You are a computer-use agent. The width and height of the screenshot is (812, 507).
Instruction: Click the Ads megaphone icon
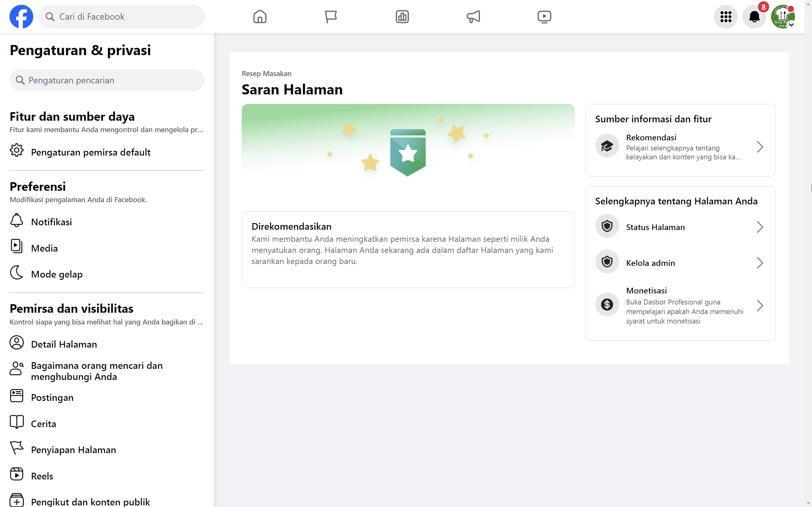click(x=473, y=16)
